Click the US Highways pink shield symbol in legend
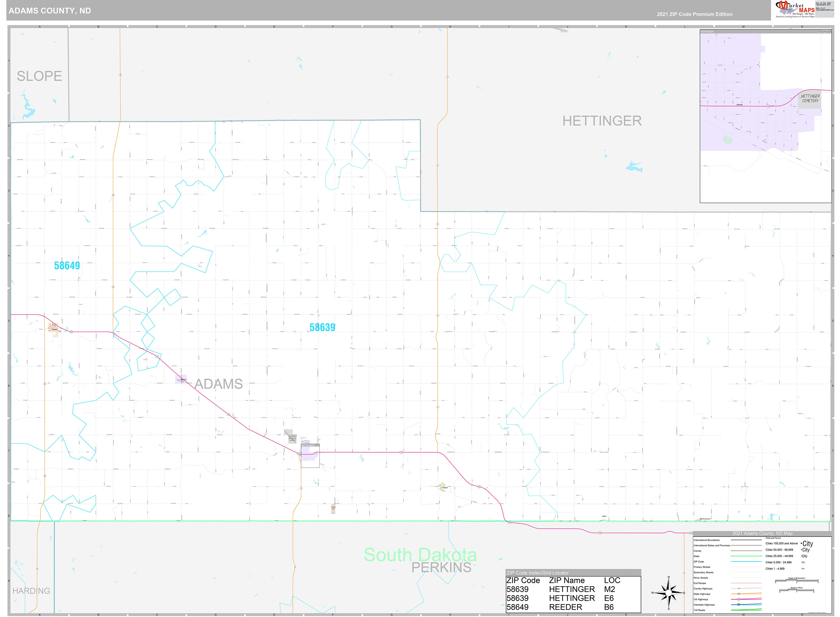The width and height of the screenshot is (840, 617). click(739, 599)
